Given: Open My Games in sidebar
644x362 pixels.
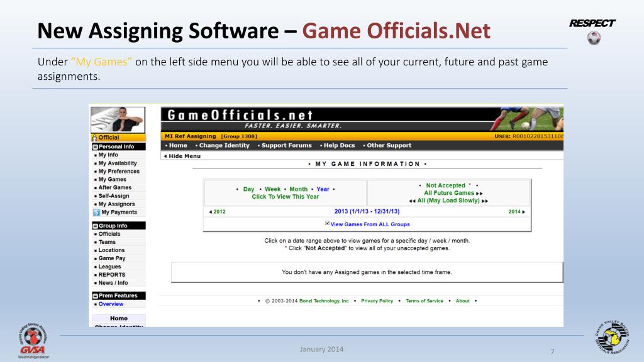Looking at the screenshot, I should (112, 180).
